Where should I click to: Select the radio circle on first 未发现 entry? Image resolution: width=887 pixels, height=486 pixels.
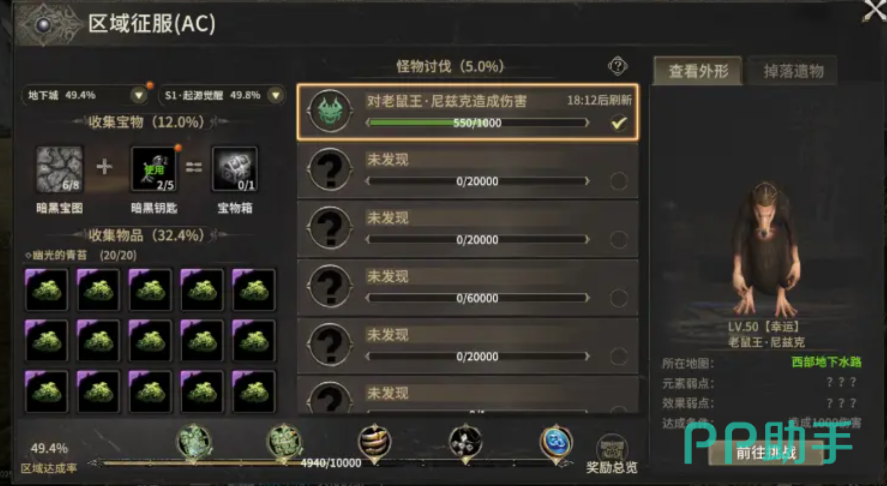pos(619,181)
